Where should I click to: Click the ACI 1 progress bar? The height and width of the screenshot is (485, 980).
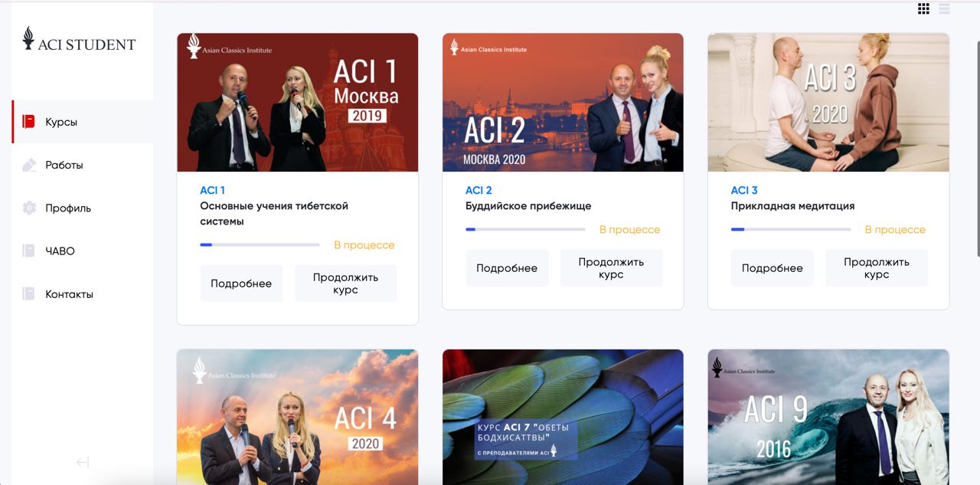coord(260,245)
